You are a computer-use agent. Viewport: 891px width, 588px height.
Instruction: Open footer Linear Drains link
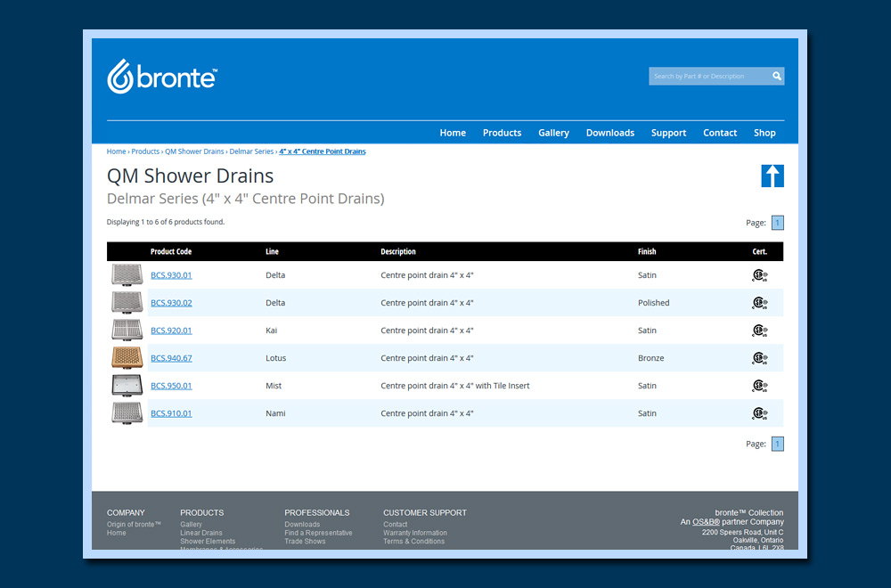[201, 533]
